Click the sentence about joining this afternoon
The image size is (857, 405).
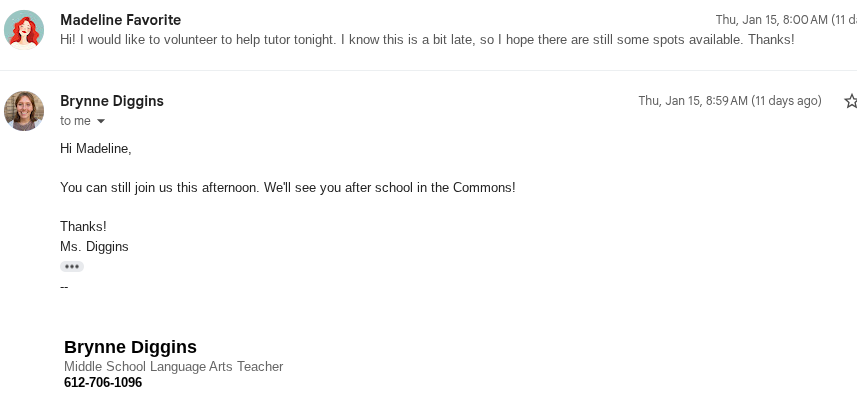pyautogui.click(x=287, y=188)
